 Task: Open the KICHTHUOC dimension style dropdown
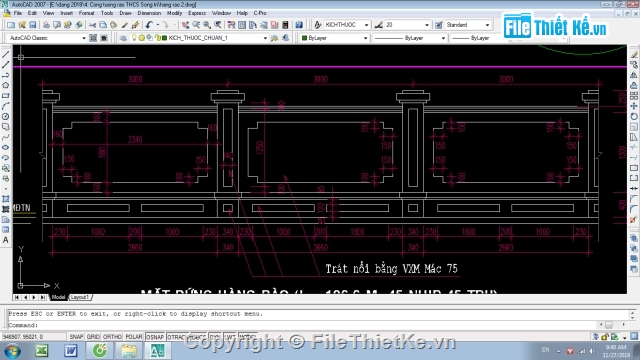click(347, 25)
